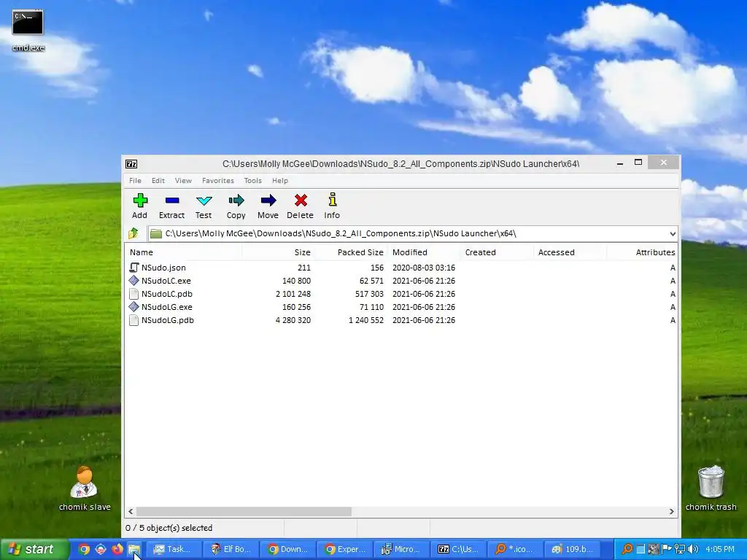Click the clock showing 4:05 PM
The height and width of the screenshot is (560, 747).
(x=720, y=549)
